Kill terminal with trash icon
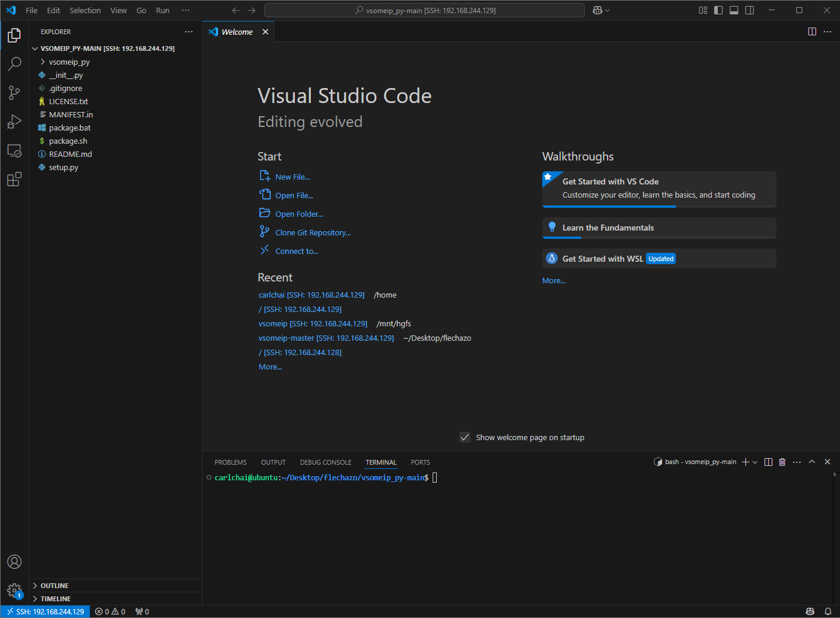This screenshot has height=618, width=840. [782, 462]
